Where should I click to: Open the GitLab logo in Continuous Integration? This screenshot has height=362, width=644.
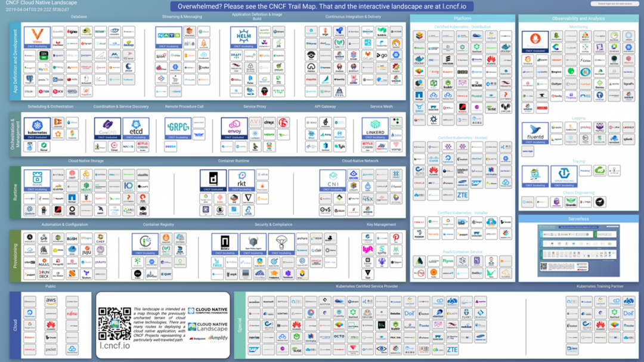(x=367, y=55)
